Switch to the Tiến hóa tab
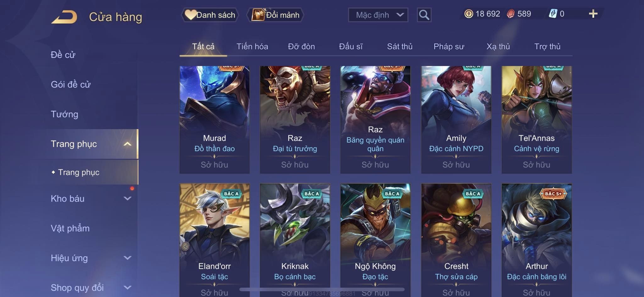 pos(252,46)
